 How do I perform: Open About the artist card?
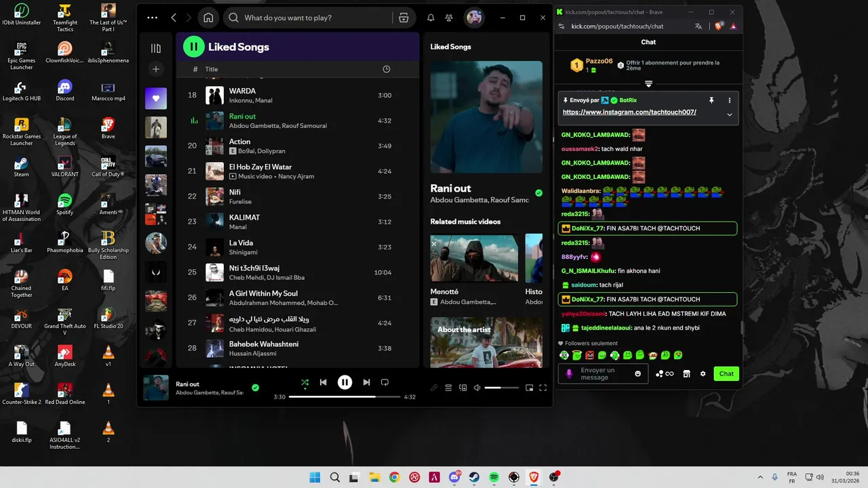coord(486,342)
